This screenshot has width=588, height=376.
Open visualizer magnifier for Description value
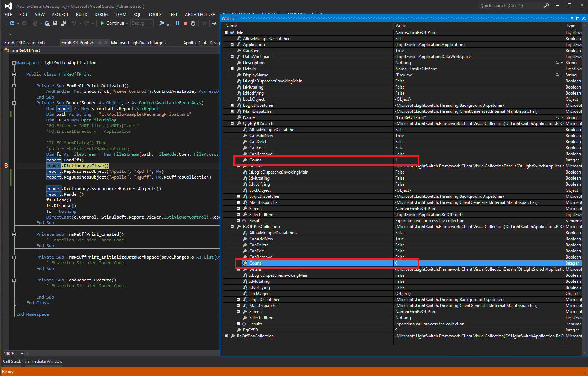point(557,63)
